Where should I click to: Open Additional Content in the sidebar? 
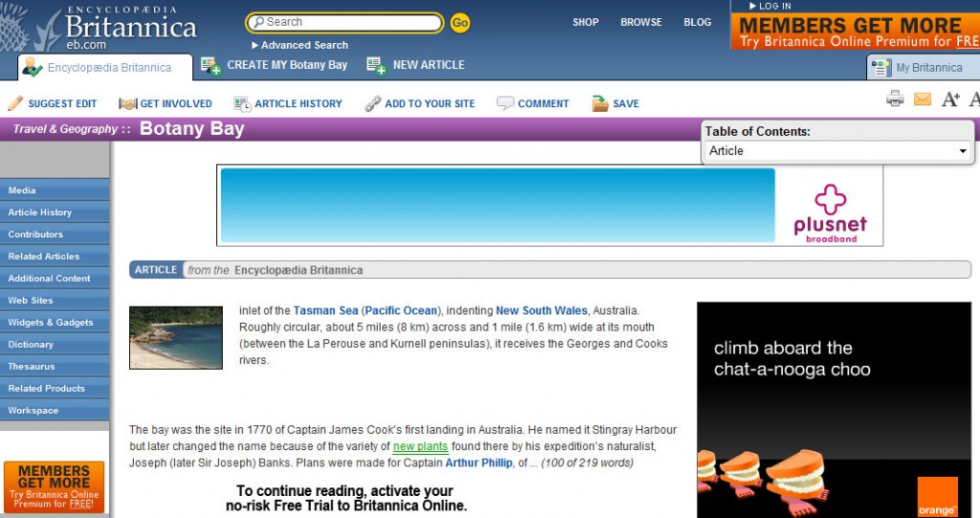tap(55, 278)
